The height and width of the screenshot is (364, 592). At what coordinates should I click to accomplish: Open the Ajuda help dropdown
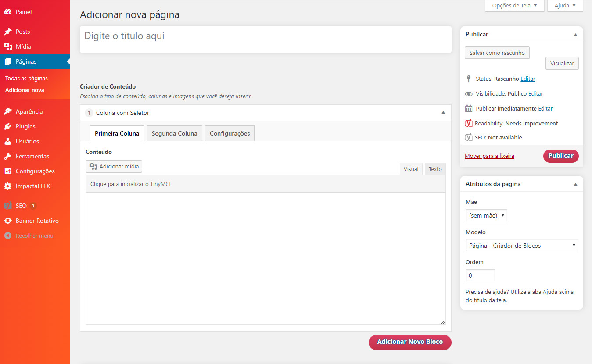565,6
